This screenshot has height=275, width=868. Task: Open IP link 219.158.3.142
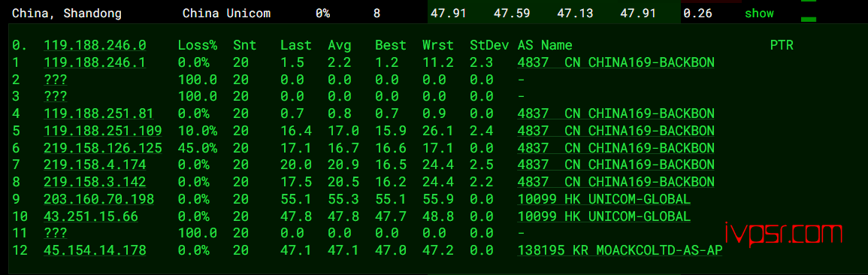click(x=95, y=182)
